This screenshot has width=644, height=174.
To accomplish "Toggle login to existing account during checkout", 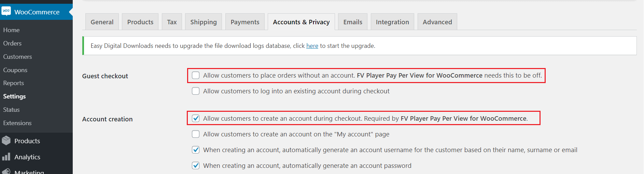I will point(196,91).
